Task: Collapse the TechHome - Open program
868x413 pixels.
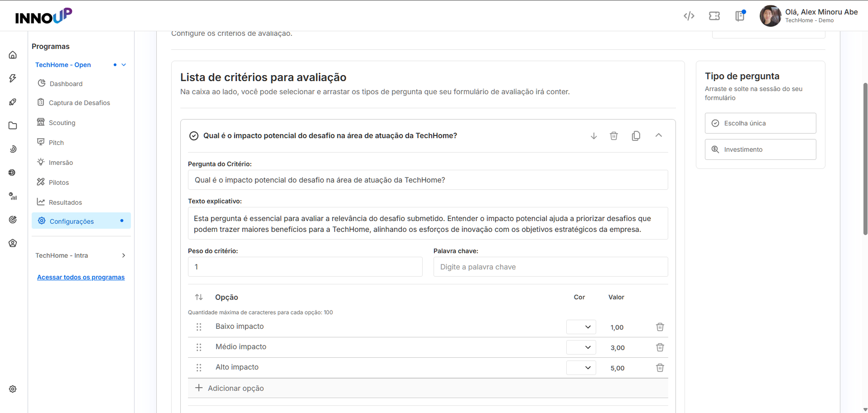Action: [x=124, y=65]
